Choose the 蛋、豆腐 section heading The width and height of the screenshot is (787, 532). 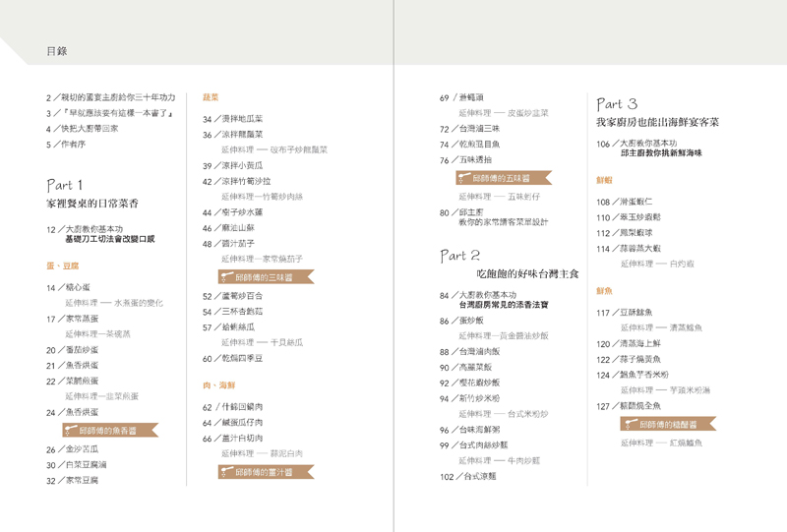coord(62,266)
